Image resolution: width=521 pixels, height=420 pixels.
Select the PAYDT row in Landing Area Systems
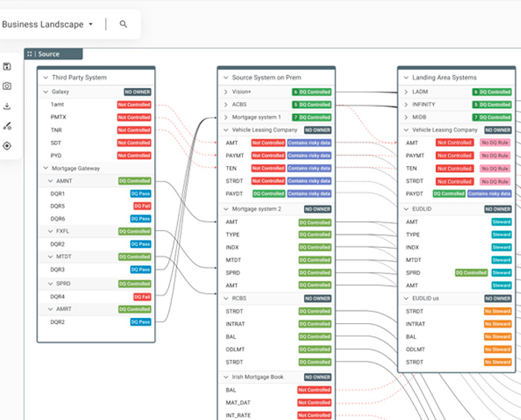(457, 194)
